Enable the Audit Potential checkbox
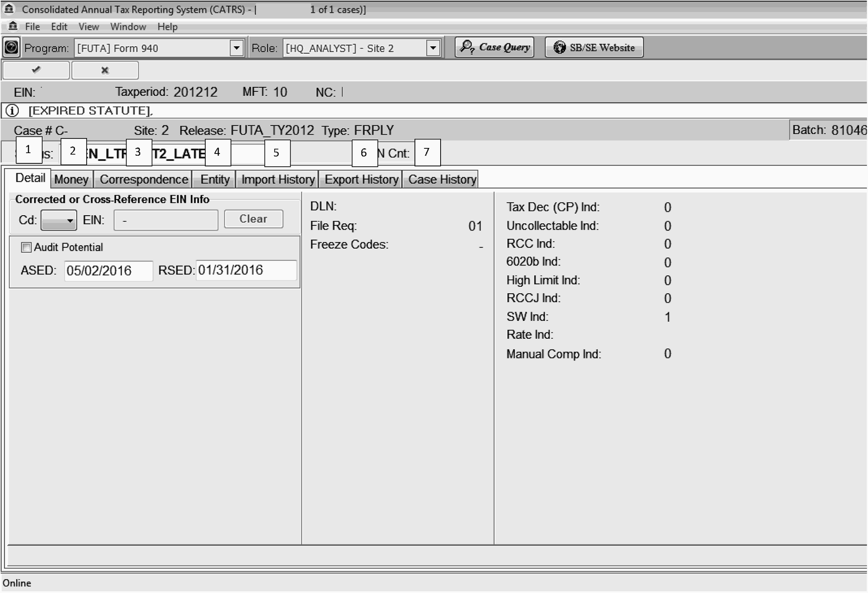This screenshot has height=593, width=868. (x=27, y=247)
